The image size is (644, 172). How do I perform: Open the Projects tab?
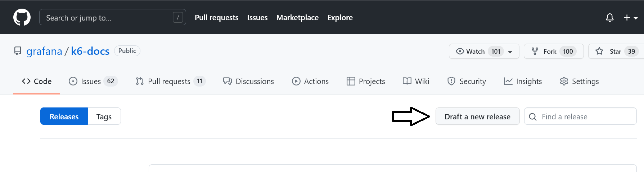(x=366, y=81)
